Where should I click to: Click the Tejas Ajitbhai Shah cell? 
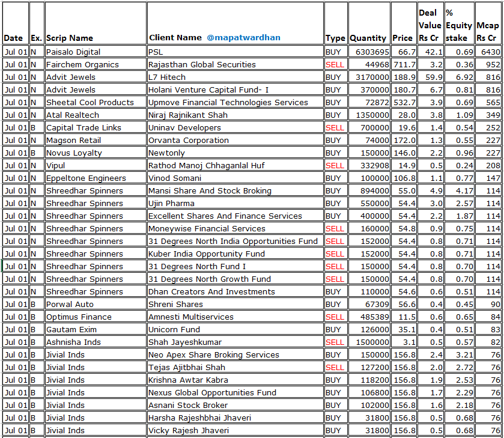click(x=235, y=367)
